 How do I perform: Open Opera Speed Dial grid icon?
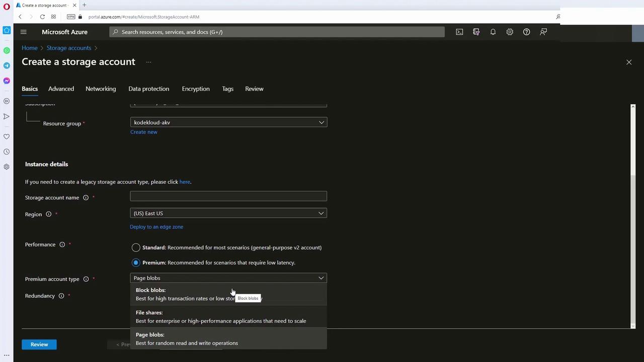(53, 17)
